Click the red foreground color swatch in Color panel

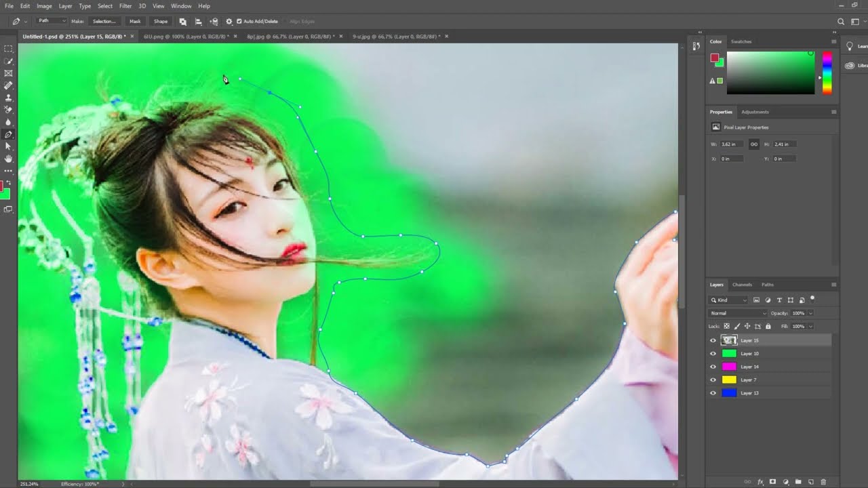tap(713, 58)
